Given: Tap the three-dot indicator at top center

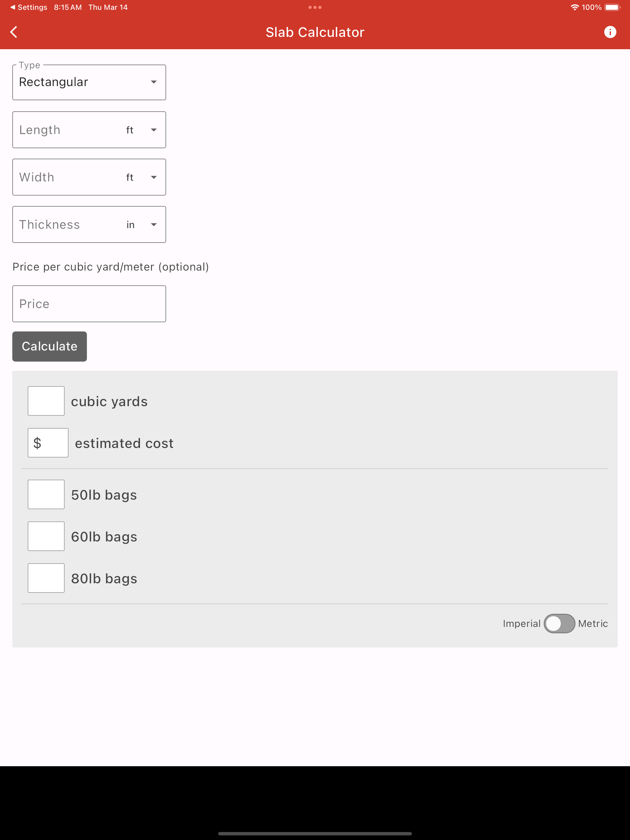Looking at the screenshot, I should pos(315,7).
